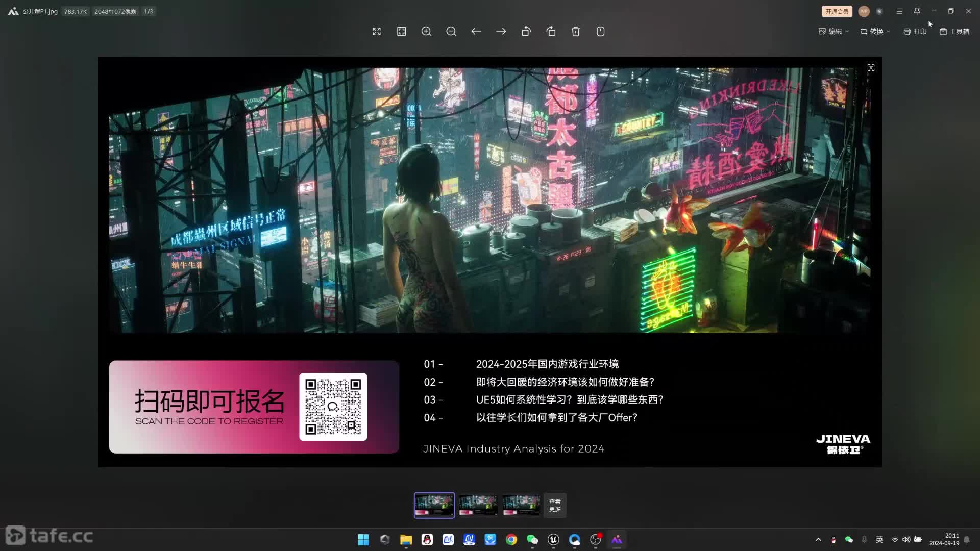The height and width of the screenshot is (551, 980).
Task: Click the 2048*1072像素 dimensions label
Action: (x=115, y=11)
